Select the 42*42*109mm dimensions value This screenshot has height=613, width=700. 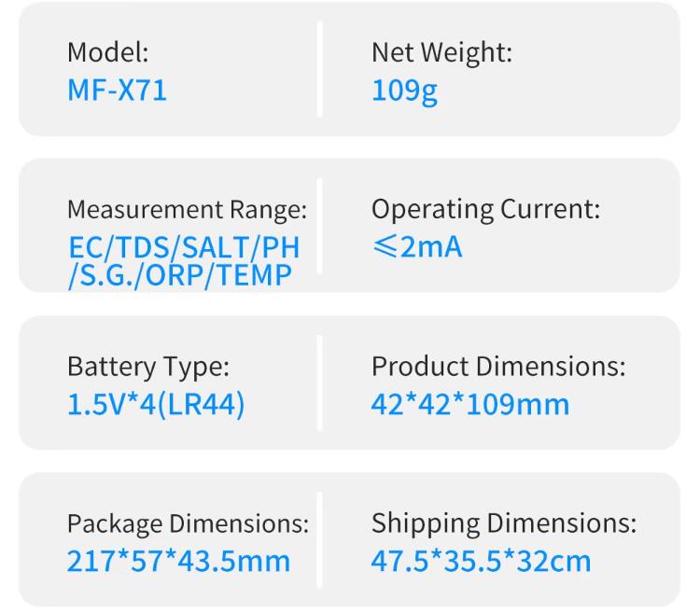(470, 405)
